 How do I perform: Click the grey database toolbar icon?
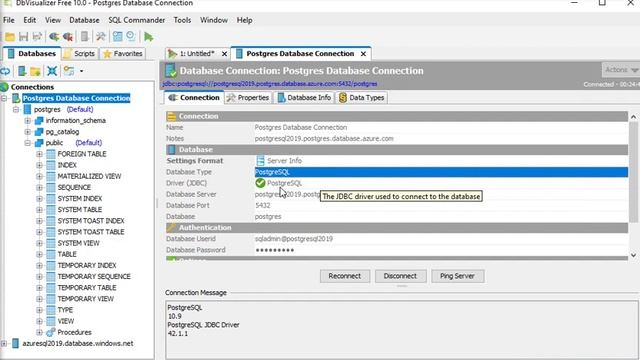84,37
